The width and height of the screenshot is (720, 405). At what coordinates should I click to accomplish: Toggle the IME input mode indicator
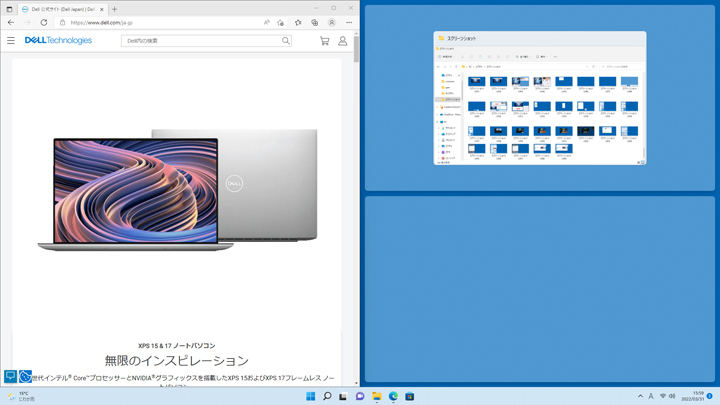(x=651, y=396)
